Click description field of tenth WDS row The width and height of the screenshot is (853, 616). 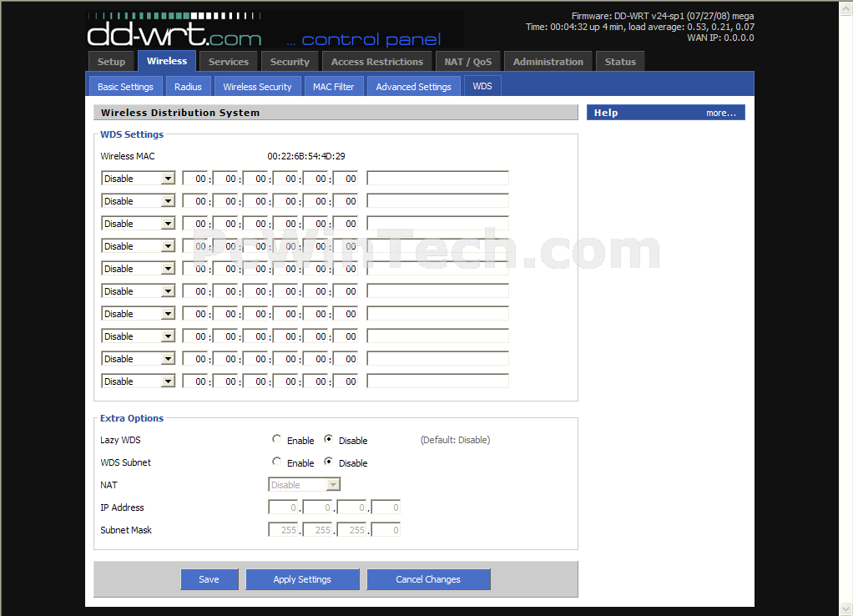tap(438, 381)
